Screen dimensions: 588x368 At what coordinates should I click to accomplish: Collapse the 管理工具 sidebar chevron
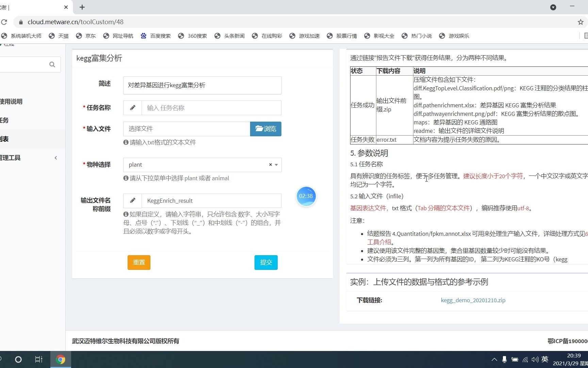coord(56,158)
